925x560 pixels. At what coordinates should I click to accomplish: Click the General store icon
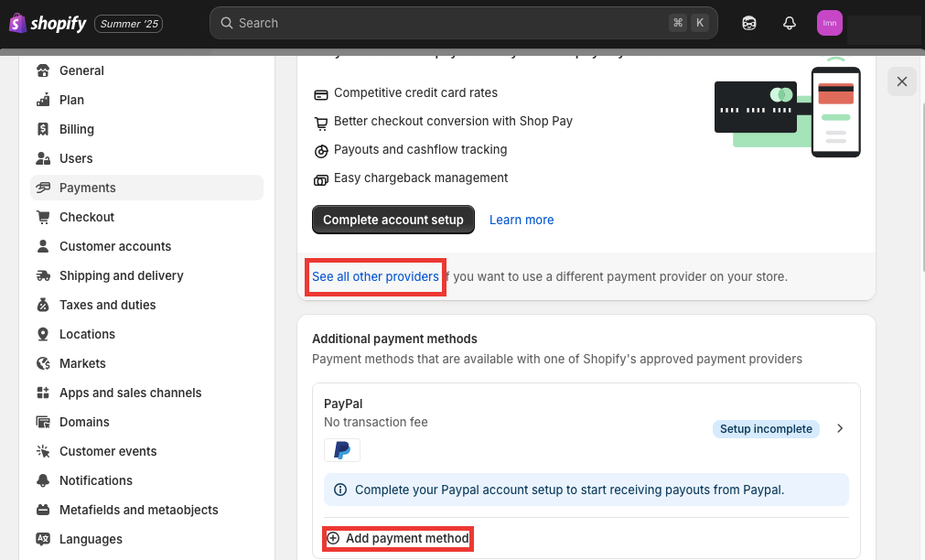43,70
